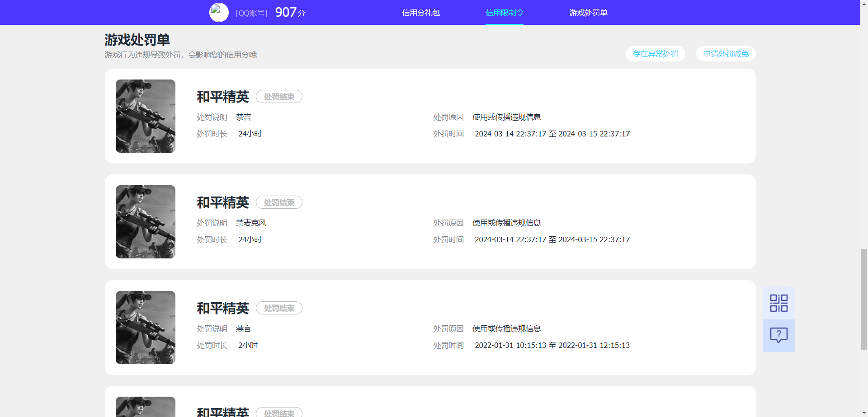Click the 存在异常处罚 button
The height and width of the screenshot is (417, 868).
(x=655, y=54)
